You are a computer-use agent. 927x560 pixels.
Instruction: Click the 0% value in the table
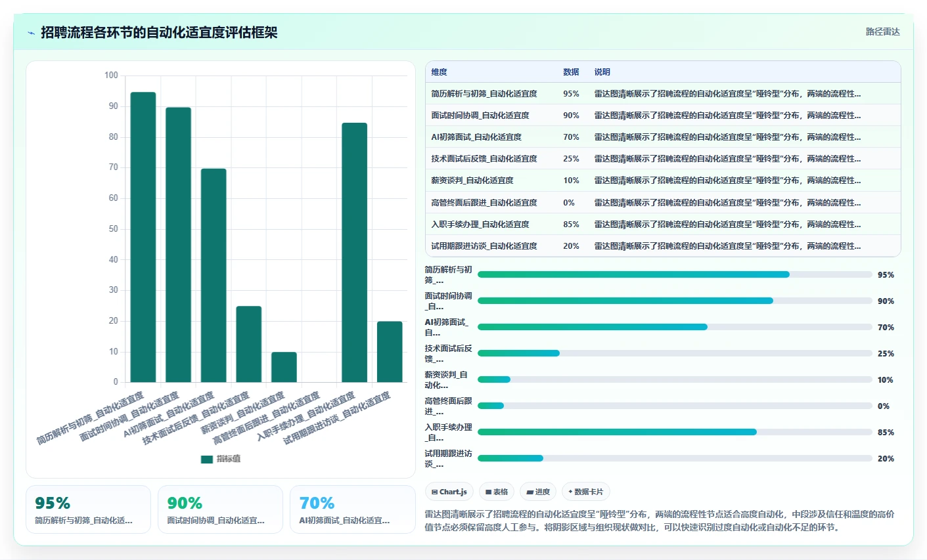point(569,203)
